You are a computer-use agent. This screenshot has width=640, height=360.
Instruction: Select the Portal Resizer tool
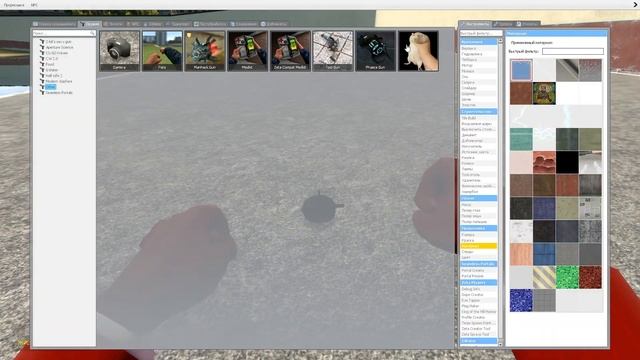(x=478, y=276)
